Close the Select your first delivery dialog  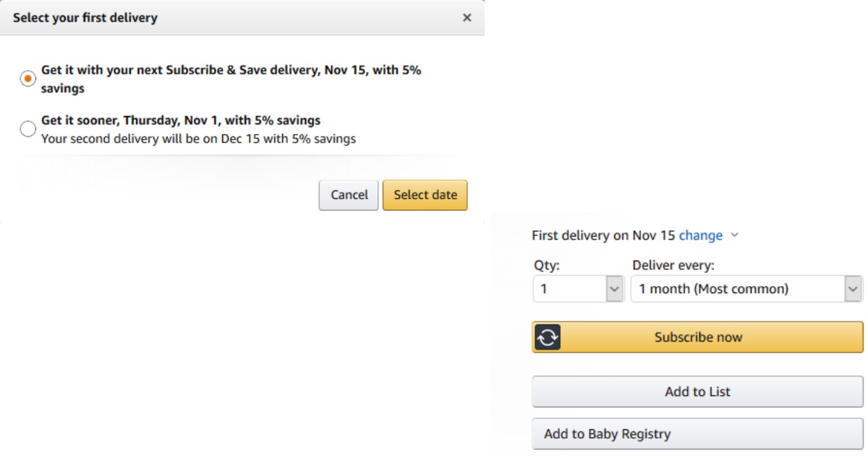[x=467, y=17]
